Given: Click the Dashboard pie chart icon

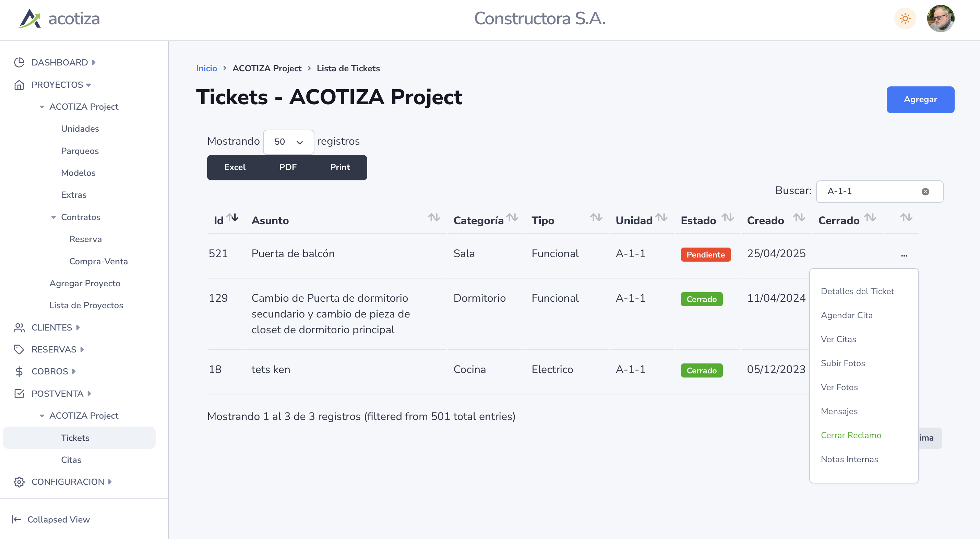Looking at the screenshot, I should point(19,62).
